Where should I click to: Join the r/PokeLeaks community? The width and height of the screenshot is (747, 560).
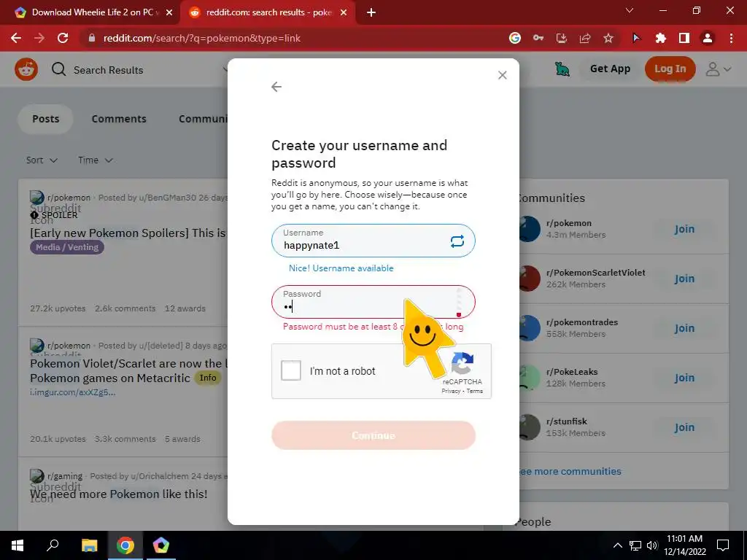point(684,378)
